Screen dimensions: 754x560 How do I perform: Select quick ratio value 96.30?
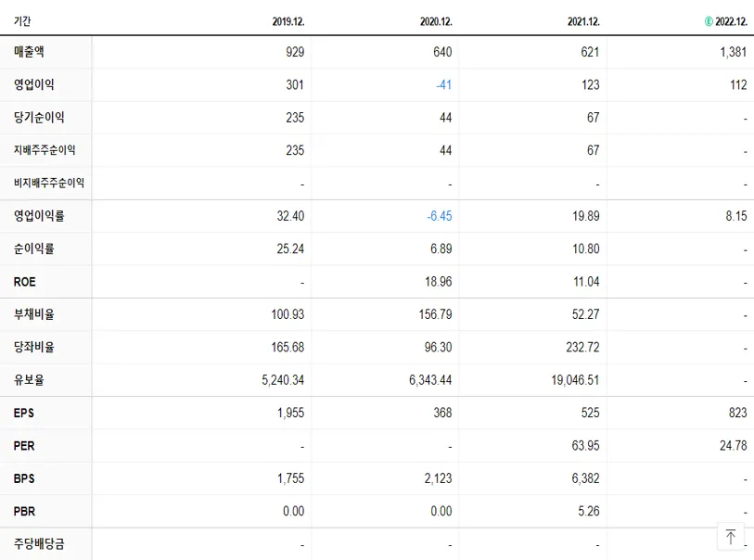(x=438, y=347)
